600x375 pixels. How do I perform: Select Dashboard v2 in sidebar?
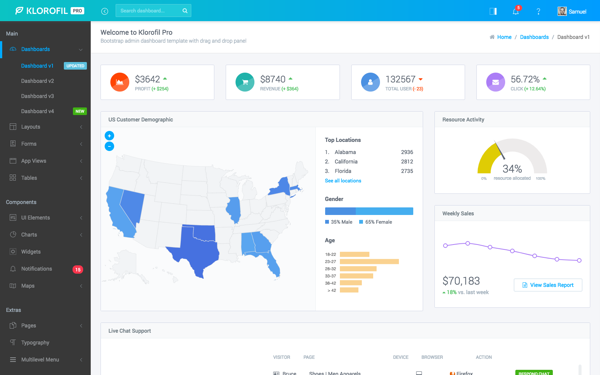point(38,81)
